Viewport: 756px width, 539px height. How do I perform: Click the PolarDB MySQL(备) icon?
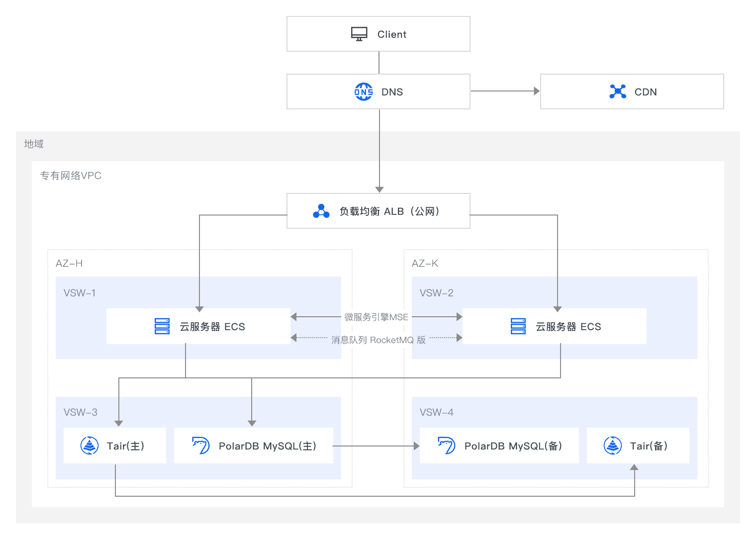coord(447,446)
